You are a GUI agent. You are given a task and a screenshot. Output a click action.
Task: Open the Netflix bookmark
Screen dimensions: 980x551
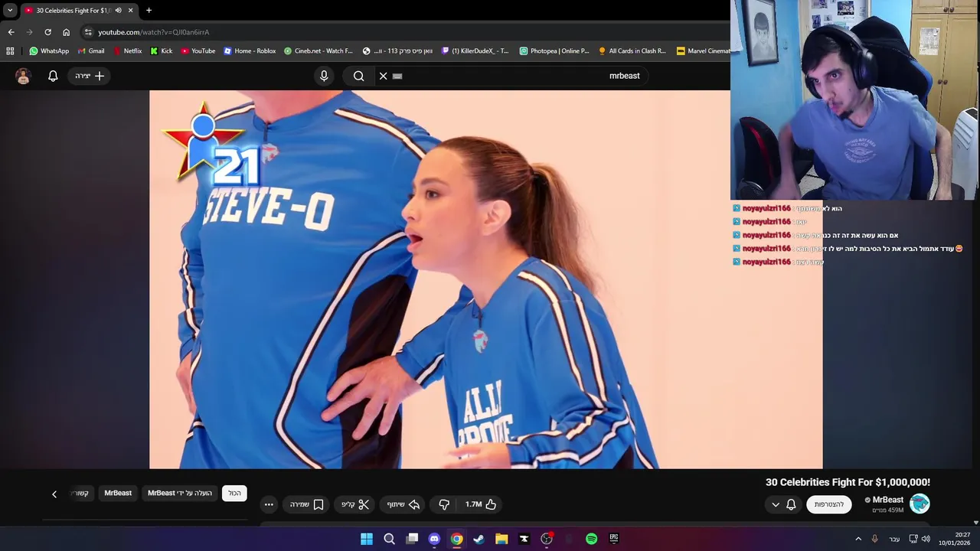pos(127,51)
